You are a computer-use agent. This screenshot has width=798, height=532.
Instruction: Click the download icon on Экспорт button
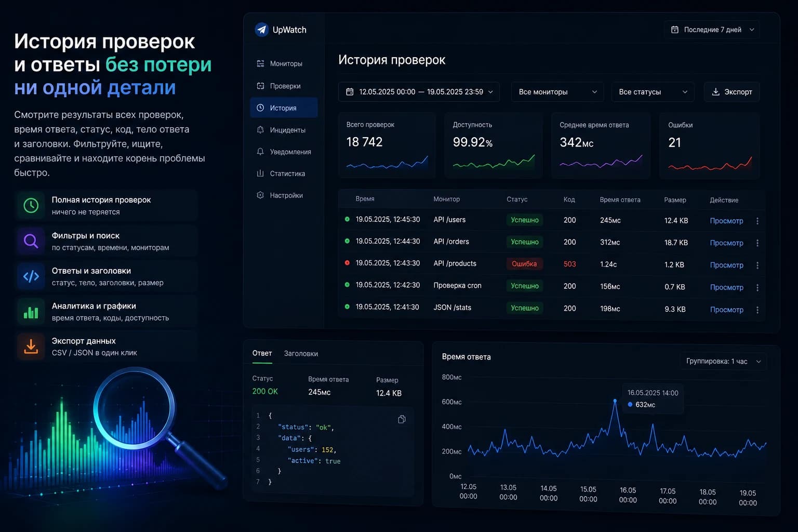[x=715, y=92]
